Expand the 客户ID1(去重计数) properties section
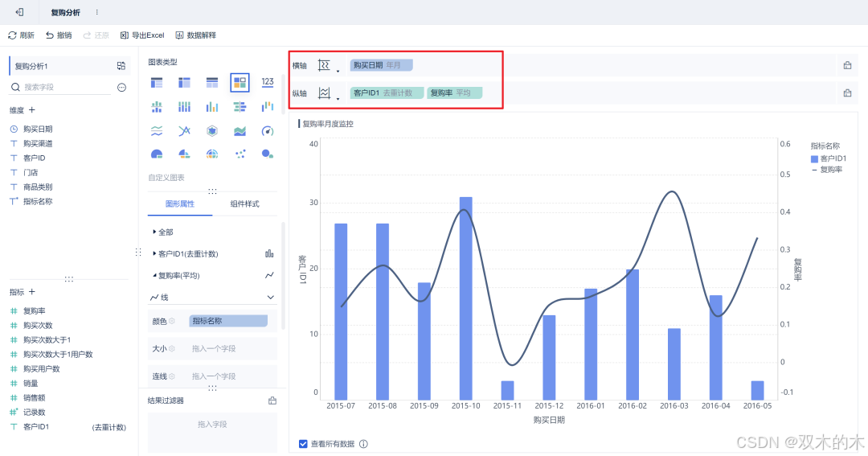868x456 pixels. click(185, 254)
